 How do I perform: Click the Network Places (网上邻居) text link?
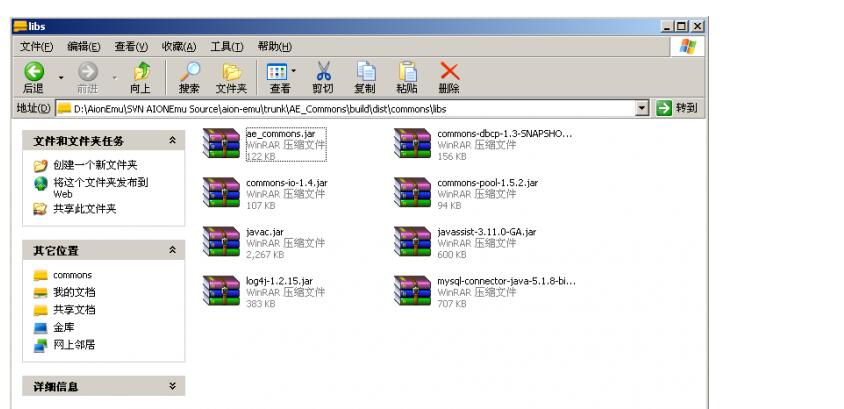pos(74,345)
